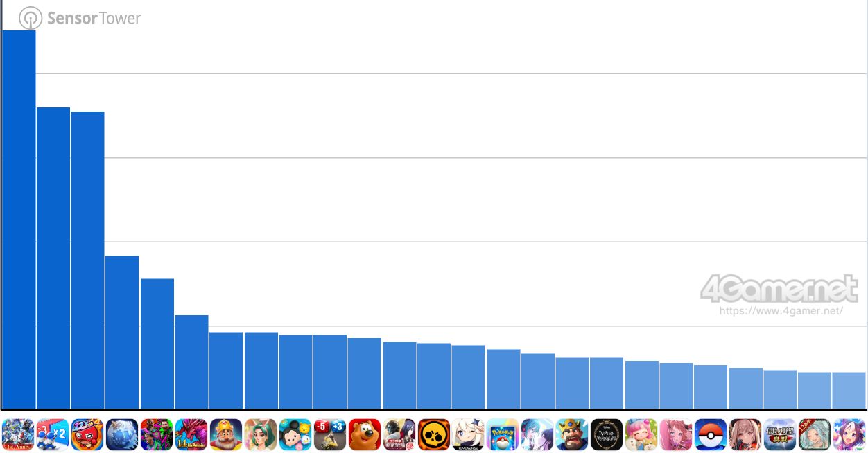
Task: Click the blue frozen globe game icon
Action: tap(122, 434)
